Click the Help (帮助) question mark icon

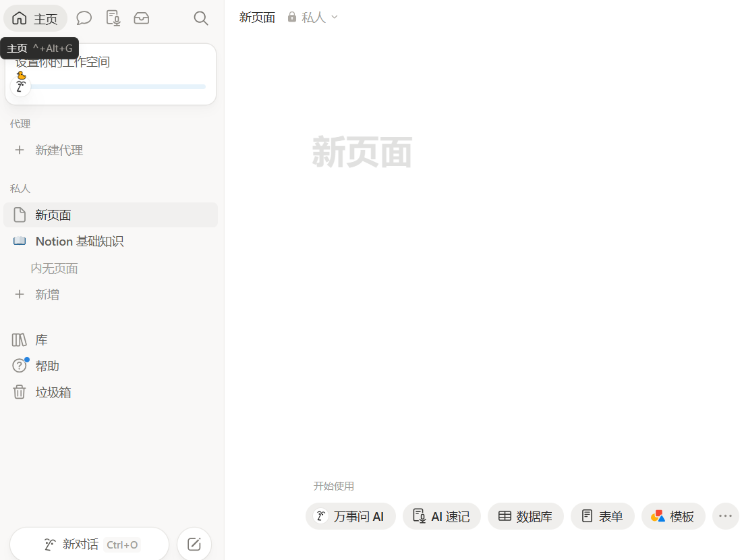click(x=20, y=366)
